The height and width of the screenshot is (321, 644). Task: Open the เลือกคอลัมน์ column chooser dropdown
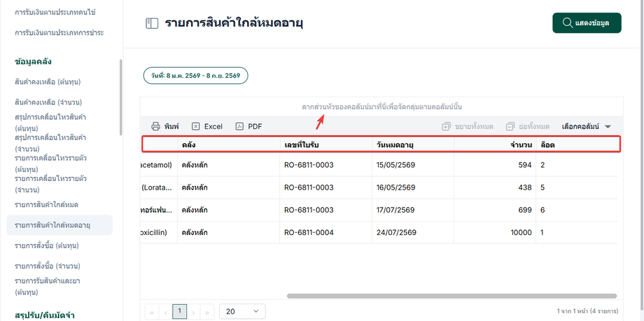[586, 127]
